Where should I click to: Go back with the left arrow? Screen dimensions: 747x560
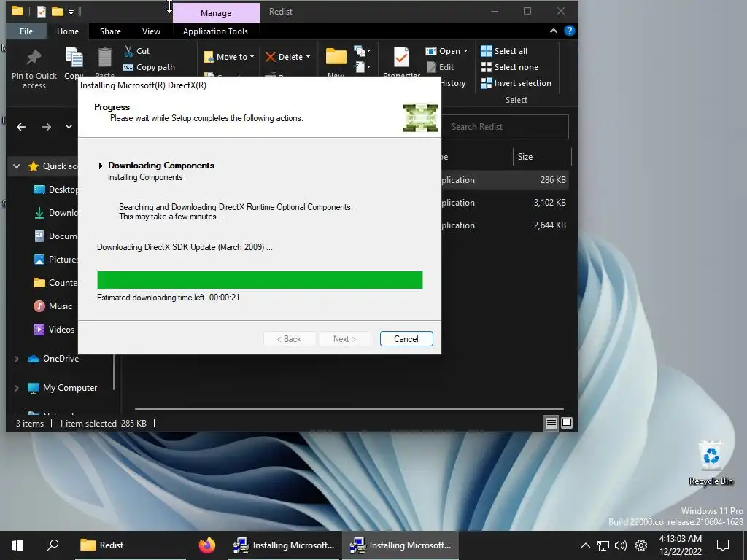pyautogui.click(x=21, y=127)
